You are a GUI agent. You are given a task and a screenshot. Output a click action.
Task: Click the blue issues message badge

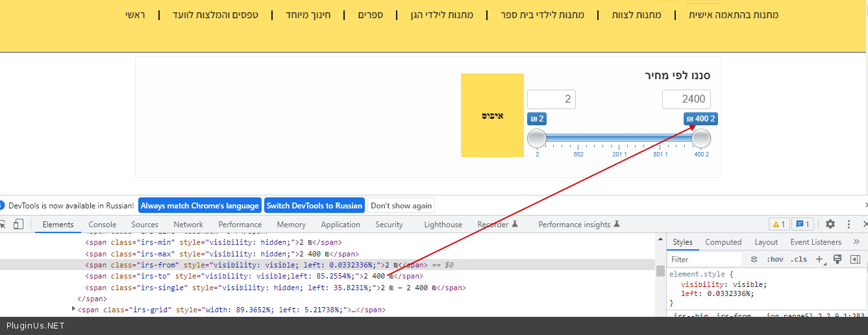pyautogui.click(x=803, y=224)
